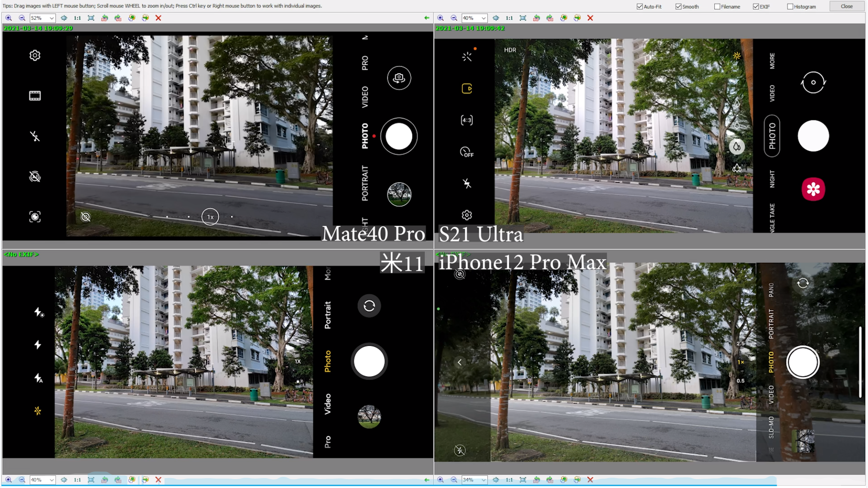Screen dimensions: 868x488
Task: Click the '2021-03-14 19:09:42' EXIF timestamp
Action: pyautogui.click(x=470, y=28)
